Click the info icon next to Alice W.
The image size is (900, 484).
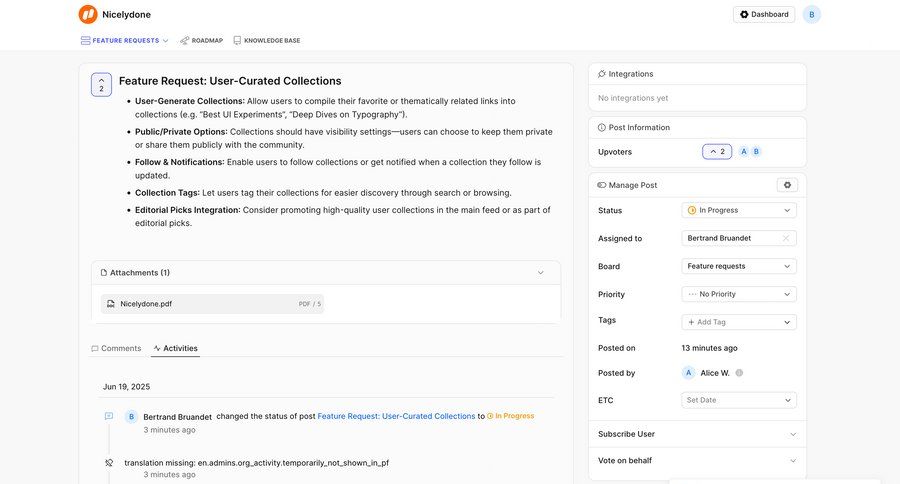pos(739,373)
